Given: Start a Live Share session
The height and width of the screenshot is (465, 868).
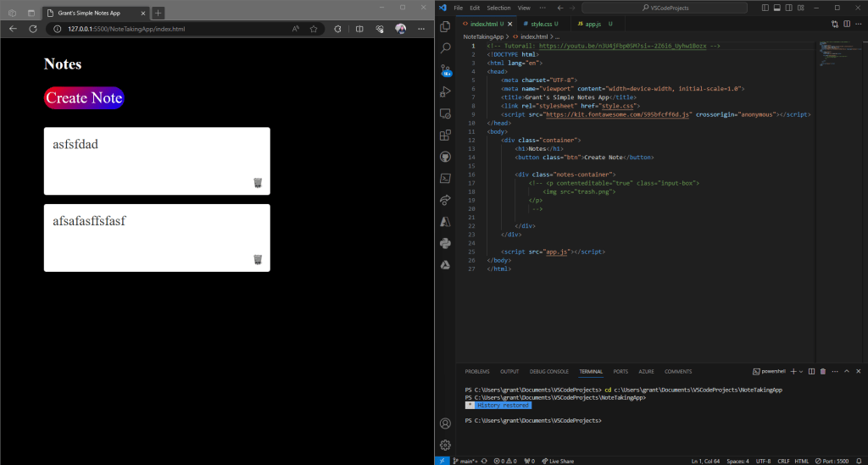Looking at the screenshot, I should tap(557, 461).
